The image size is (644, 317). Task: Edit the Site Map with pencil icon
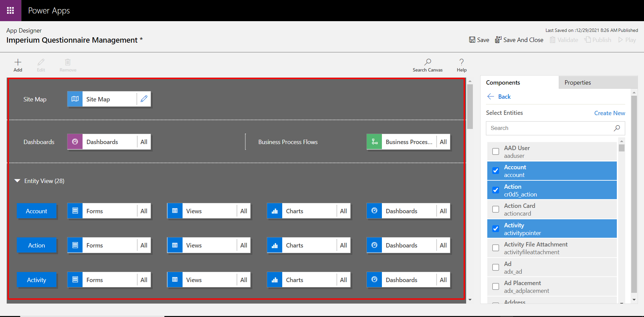[x=144, y=99]
